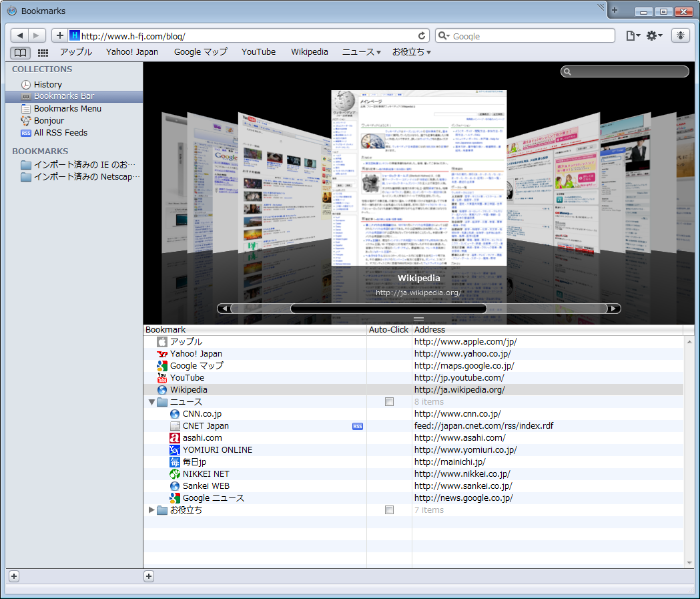Click Cover Flow left scroll arrow
This screenshot has width=700, height=599.
[x=225, y=309]
